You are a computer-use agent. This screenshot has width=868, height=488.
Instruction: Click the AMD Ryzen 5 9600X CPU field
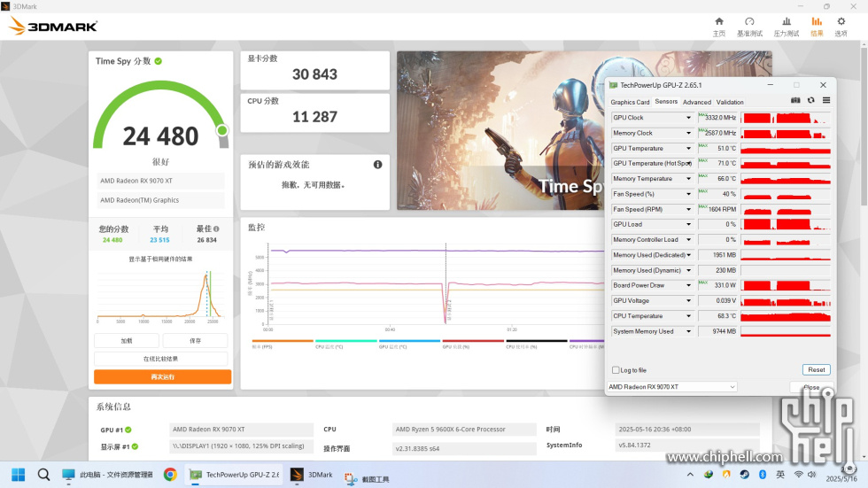(464, 430)
